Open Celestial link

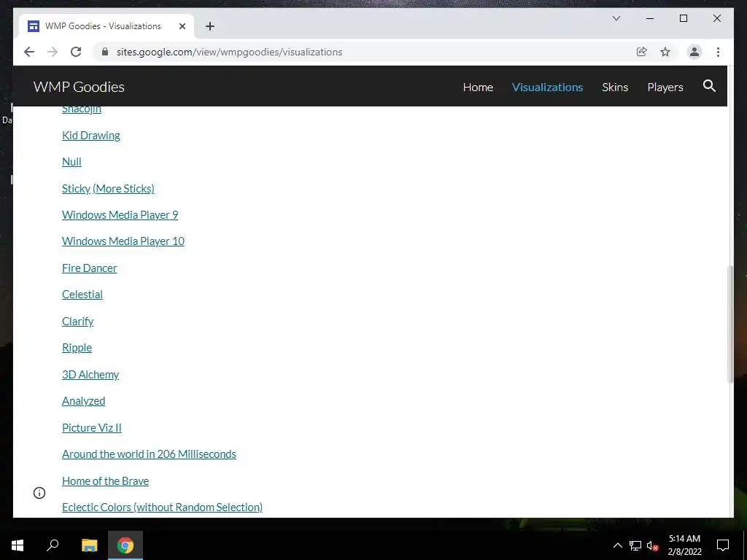pos(82,295)
